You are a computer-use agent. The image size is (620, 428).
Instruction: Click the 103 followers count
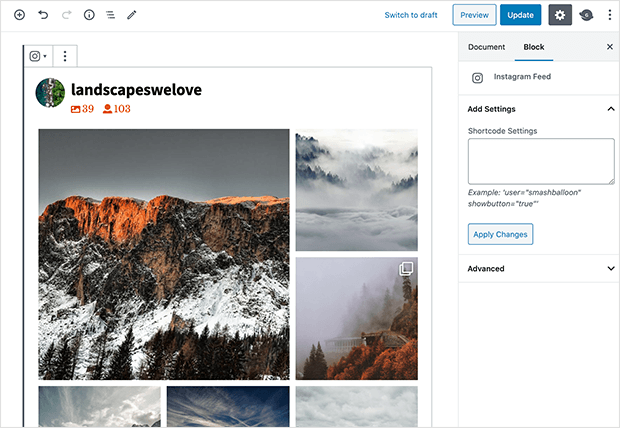[117, 109]
